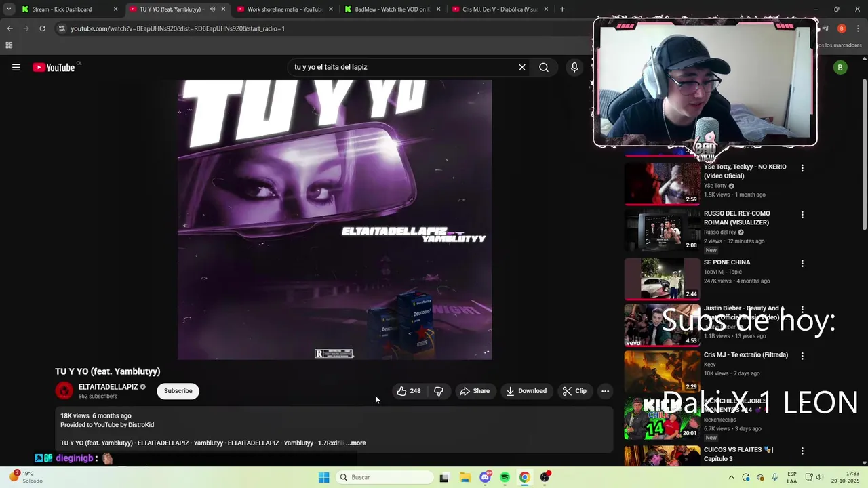Open the clock showing 17:33
The height and width of the screenshot is (488, 868).
pos(845,477)
